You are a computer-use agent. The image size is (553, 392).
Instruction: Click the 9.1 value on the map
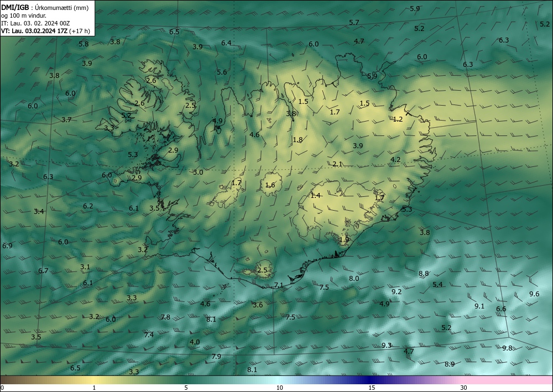tap(479, 306)
